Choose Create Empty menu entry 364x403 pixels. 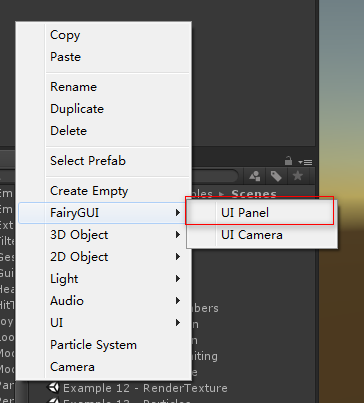click(x=104, y=191)
